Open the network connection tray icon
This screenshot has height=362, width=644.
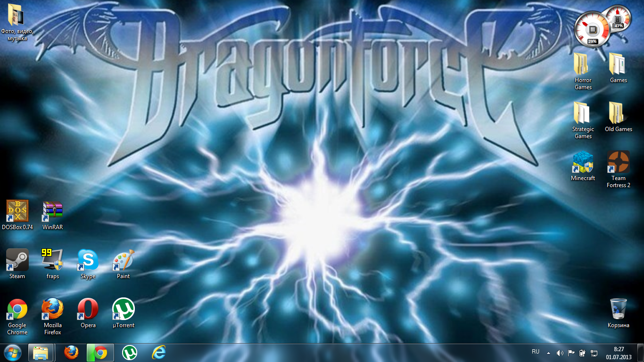[x=594, y=353]
